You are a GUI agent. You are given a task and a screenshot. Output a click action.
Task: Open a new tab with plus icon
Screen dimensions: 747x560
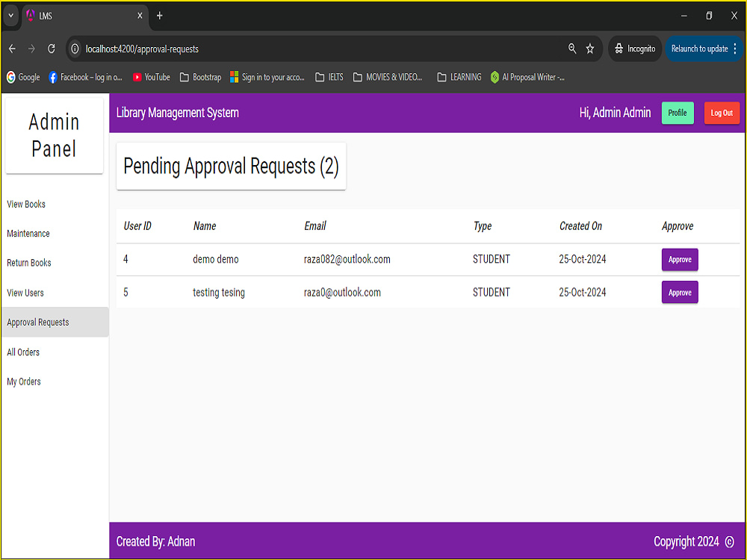(160, 16)
